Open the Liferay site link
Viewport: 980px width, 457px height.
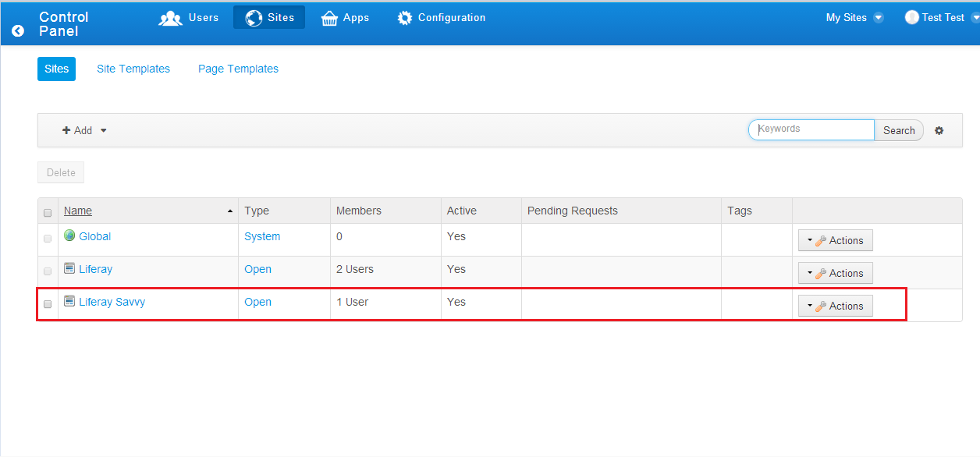tap(95, 269)
